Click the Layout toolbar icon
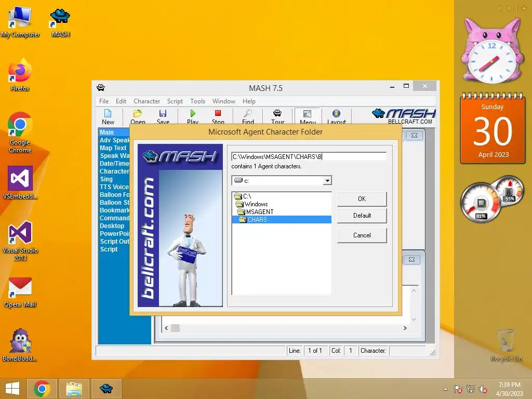Viewport: 532px width, 399px height. pyautogui.click(x=336, y=116)
